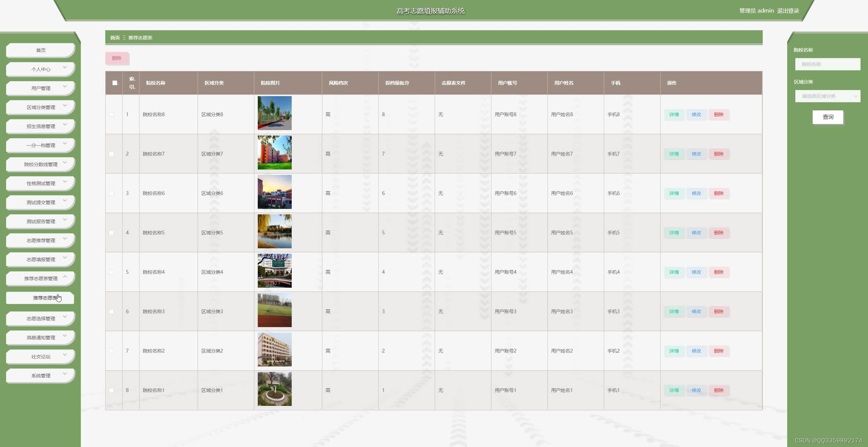
Task: Check the row checkbox for 院校名称8
Action: (111, 114)
